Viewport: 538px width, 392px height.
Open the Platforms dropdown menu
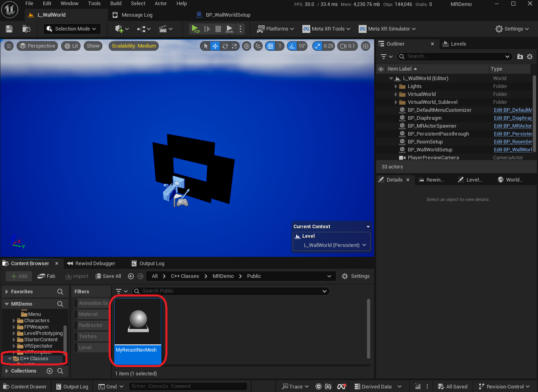point(276,29)
